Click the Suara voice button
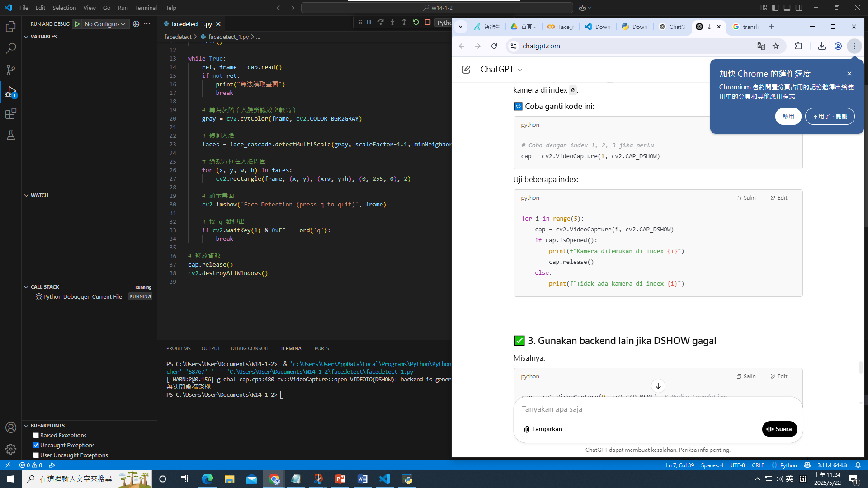The image size is (868, 488). (x=779, y=429)
